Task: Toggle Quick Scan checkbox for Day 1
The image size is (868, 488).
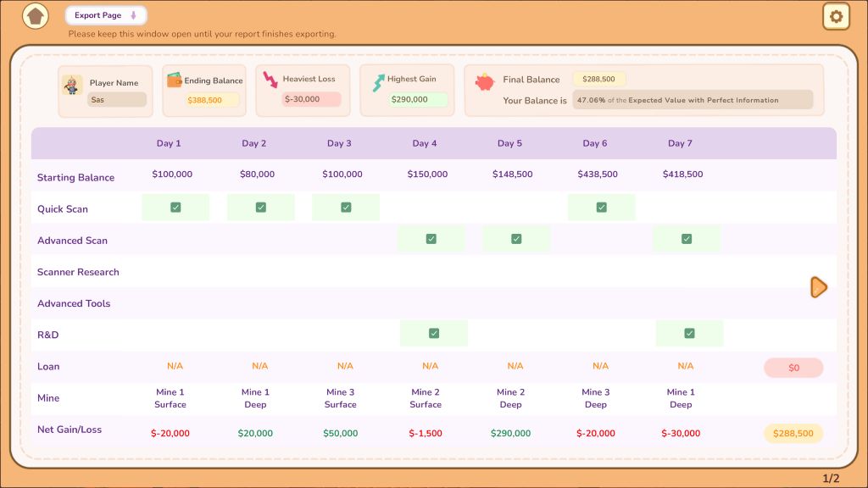Action: click(175, 208)
